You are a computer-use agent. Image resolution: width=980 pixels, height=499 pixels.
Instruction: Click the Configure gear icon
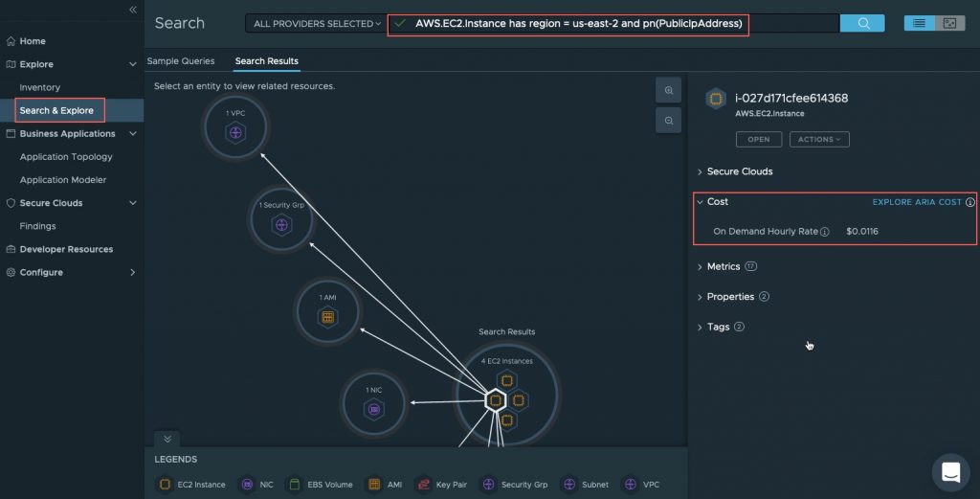(x=11, y=273)
